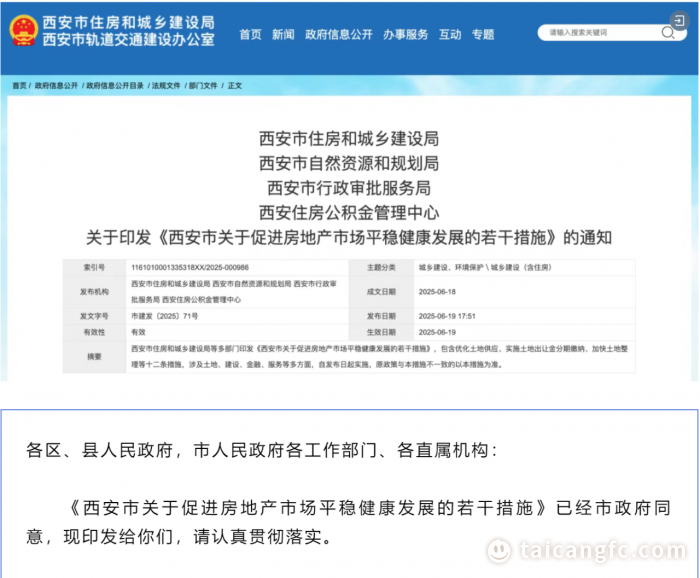This screenshot has width=700, height=578.
Task: Open the 互动 navigation item
Action: (451, 34)
